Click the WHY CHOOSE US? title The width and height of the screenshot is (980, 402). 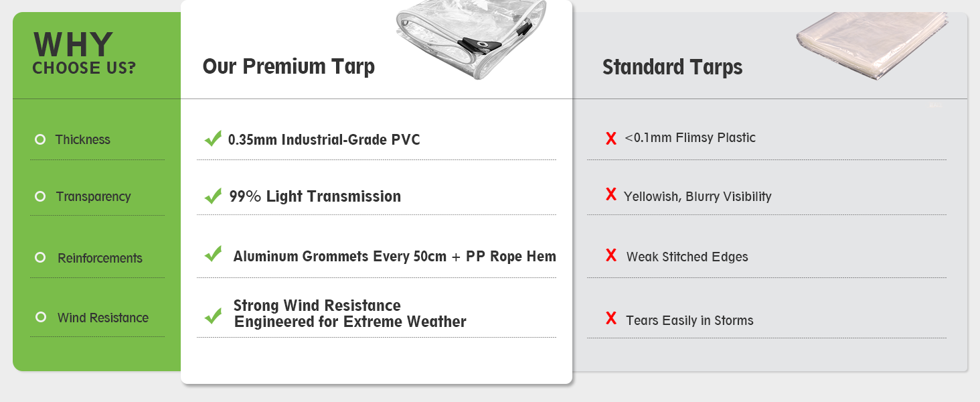click(x=84, y=52)
